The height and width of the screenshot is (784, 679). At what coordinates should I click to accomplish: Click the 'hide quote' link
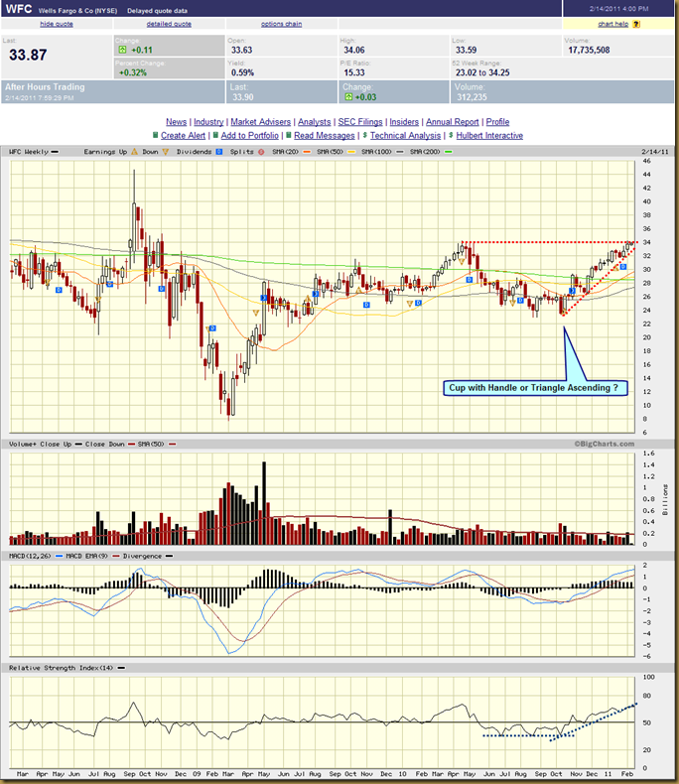57,24
